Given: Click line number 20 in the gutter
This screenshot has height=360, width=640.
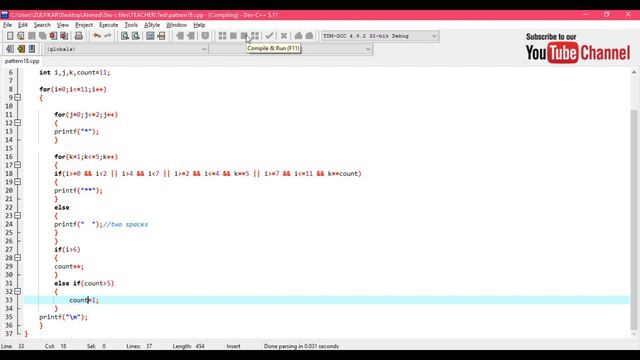Looking at the screenshot, I should tap(9, 191).
